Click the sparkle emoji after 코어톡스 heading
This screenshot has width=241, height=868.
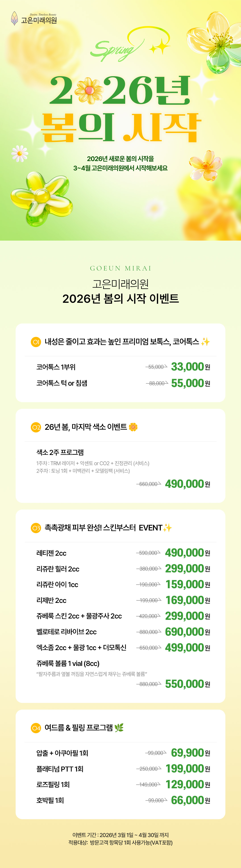click(x=205, y=342)
